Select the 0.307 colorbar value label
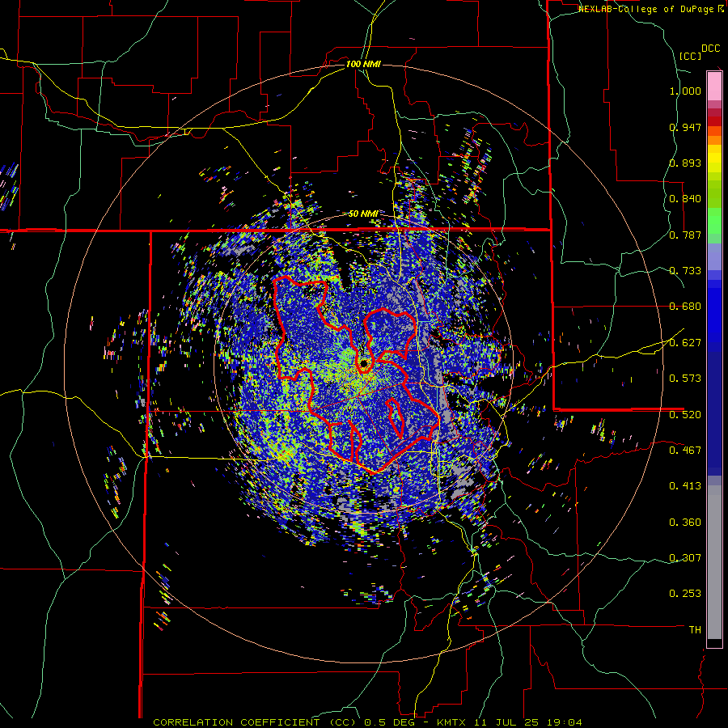The width and height of the screenshot is (728, 728). (x=685, y=558)
